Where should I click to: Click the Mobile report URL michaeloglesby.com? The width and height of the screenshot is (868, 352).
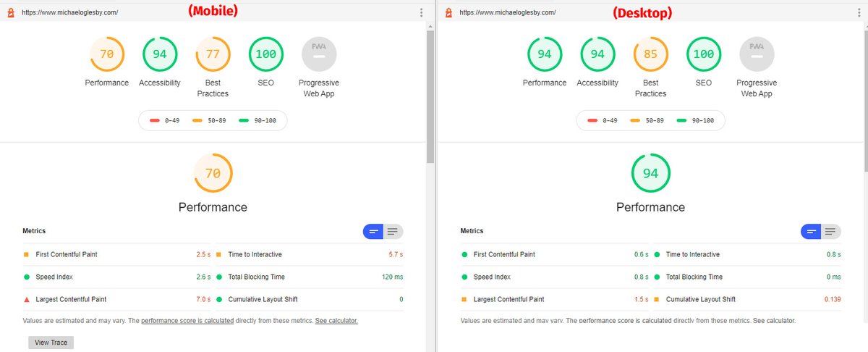pyautogui.click(x=70, y=12)
